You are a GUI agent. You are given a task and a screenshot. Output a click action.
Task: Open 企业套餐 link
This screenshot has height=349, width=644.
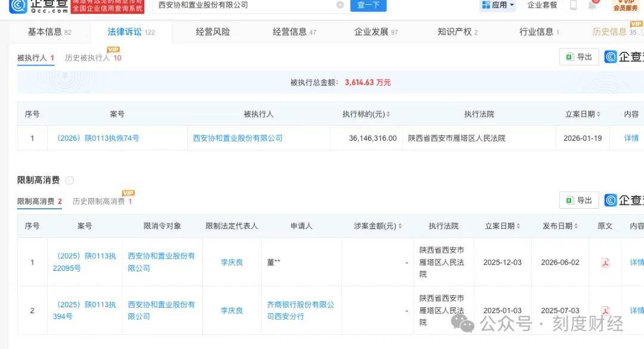(542, 5)
